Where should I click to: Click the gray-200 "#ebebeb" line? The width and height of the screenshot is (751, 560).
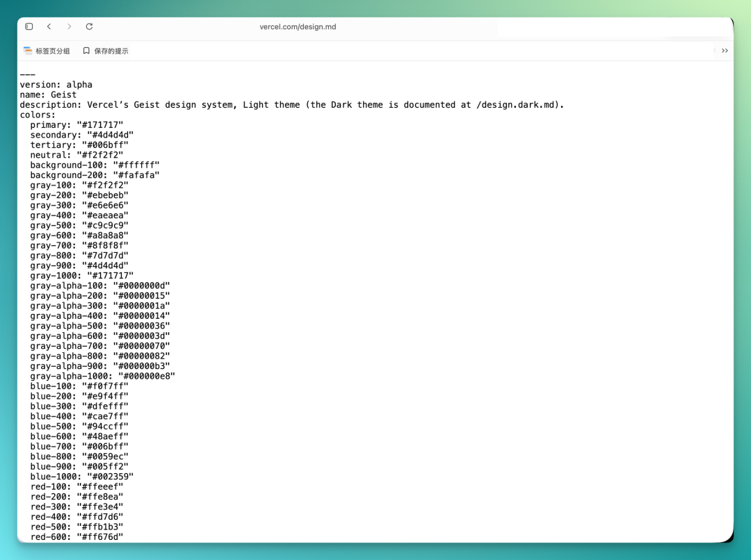tap(79, 195)
